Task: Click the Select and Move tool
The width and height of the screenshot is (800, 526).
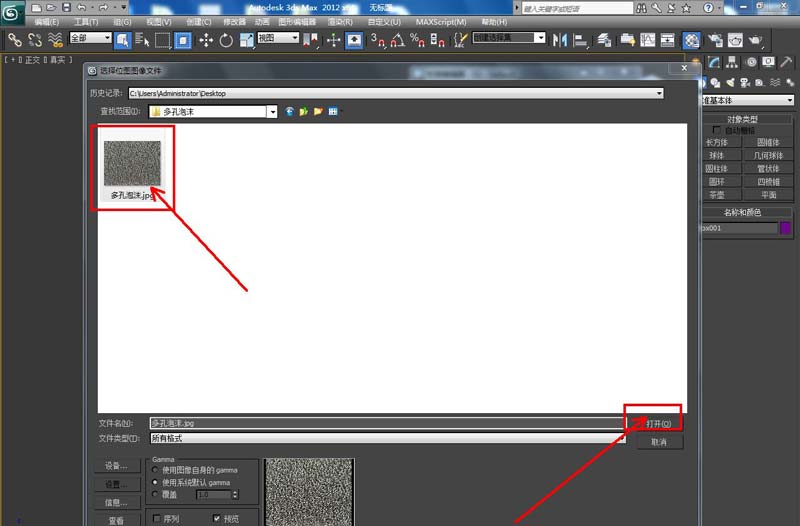Action: click(x=207, y=40)
